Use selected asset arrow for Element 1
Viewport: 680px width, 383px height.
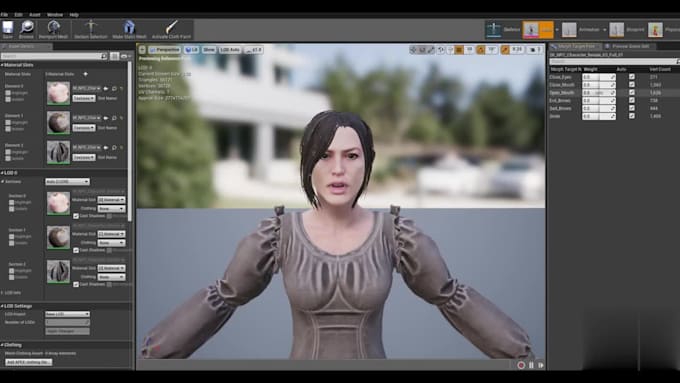coord(106,118)
